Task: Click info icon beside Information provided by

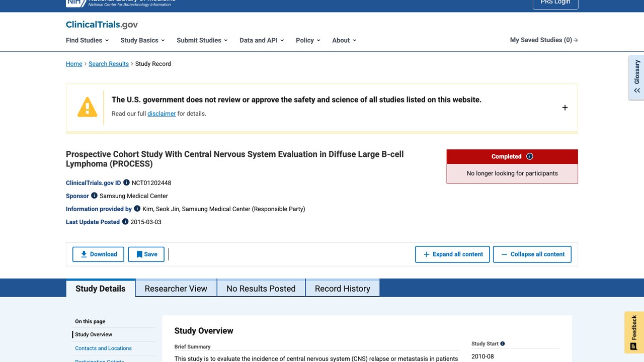Action: click(137, 209)
